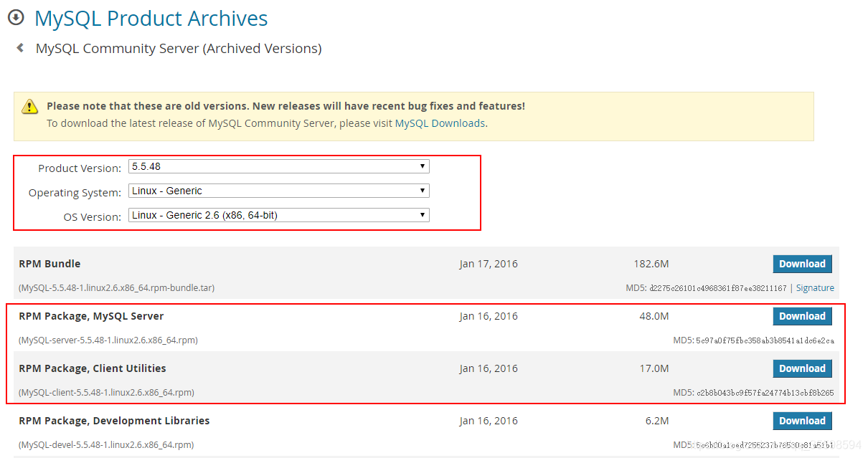Select the RPM Package, Client Utilities title
The image size is (868, 458).
pos(93,368)
